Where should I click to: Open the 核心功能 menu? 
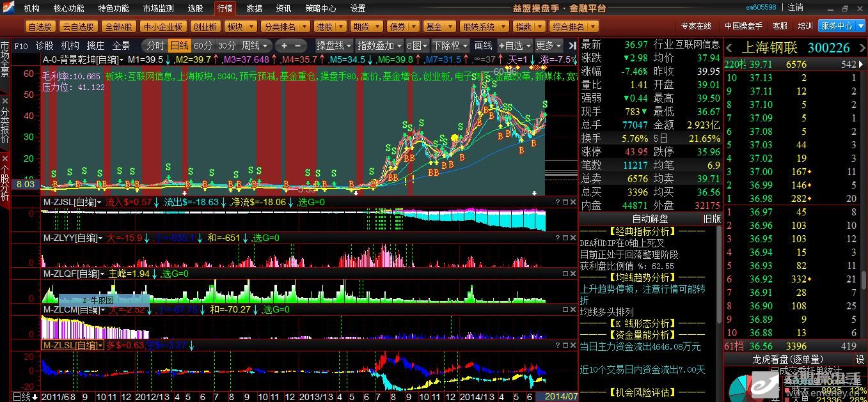coord(68,8)
